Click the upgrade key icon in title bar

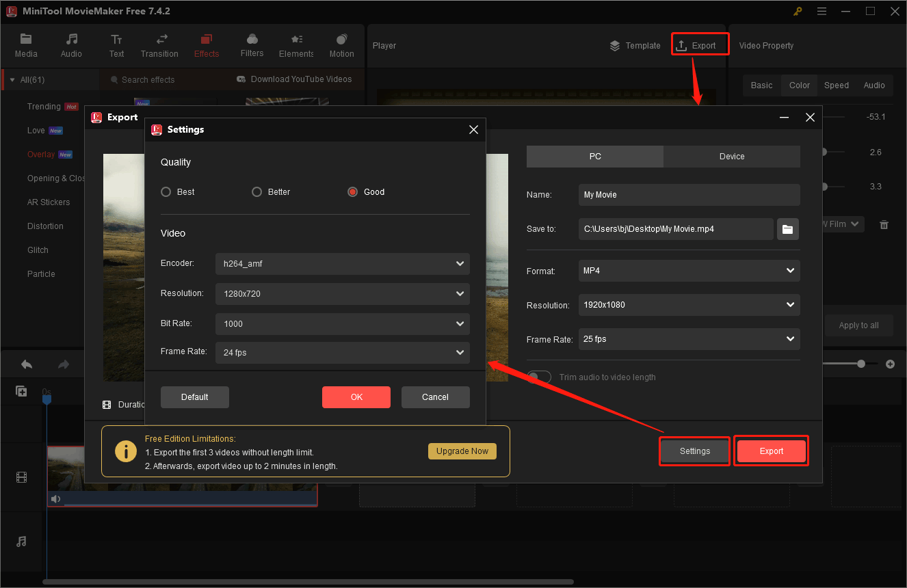click(x=798, y=11)
